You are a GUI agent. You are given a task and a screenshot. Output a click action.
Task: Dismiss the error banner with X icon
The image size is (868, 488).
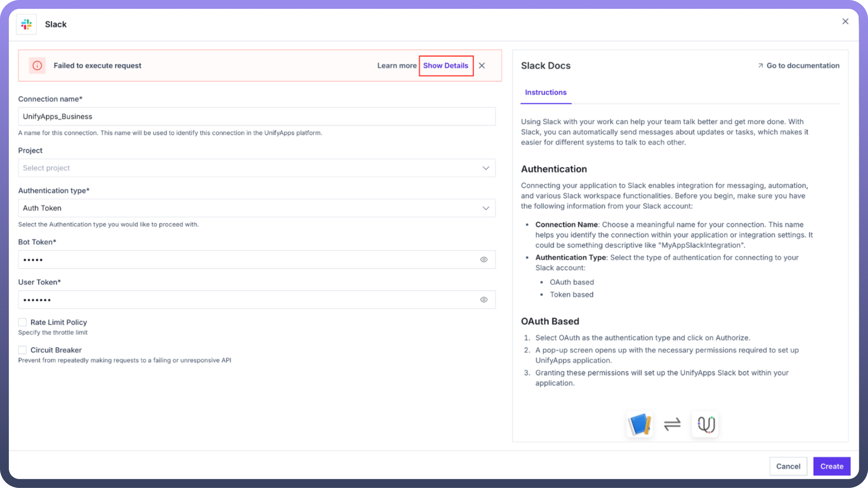pyautogui.click(x=482, y=65)
